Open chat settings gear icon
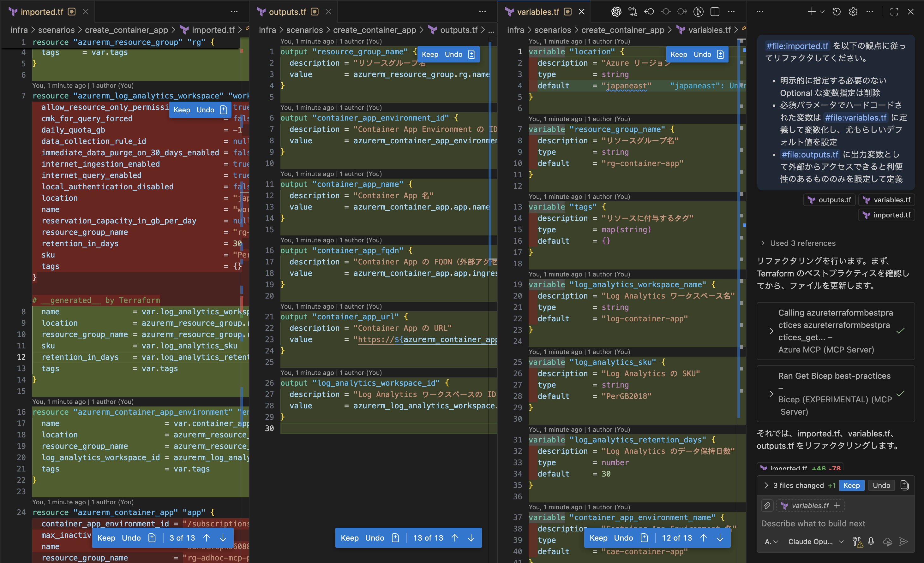This screenshot has height=563, width=924. [x=853, y=12]
